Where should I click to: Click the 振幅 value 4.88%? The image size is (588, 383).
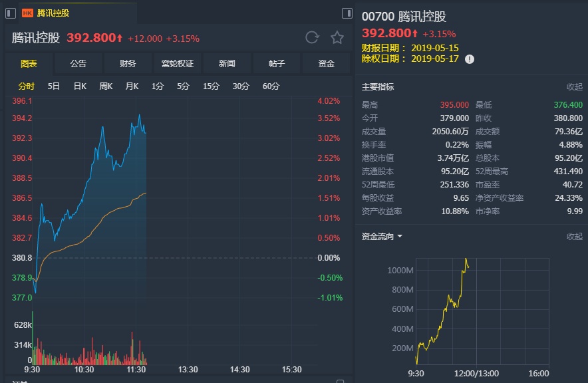click(x=571, y=145)
